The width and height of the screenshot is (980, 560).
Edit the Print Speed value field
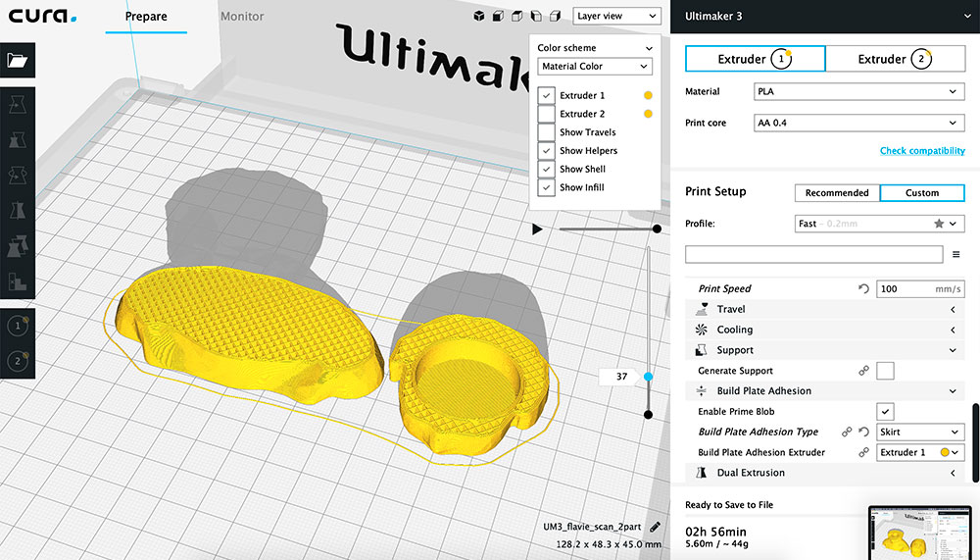(x=920, y=288)
